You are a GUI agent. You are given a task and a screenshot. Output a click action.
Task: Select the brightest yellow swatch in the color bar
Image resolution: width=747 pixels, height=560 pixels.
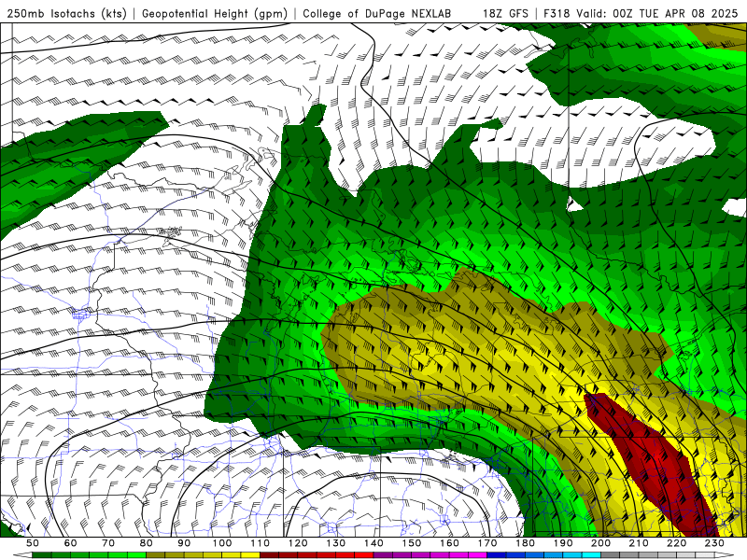[x=250, y=555]
